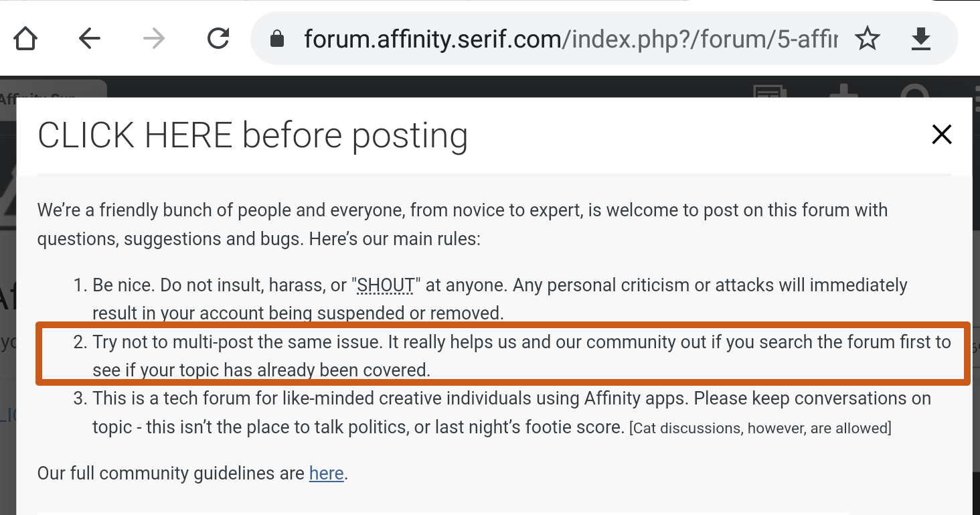Reload the forum page
Viewport: 980px width, 515px height.
(x=218, y=38)
